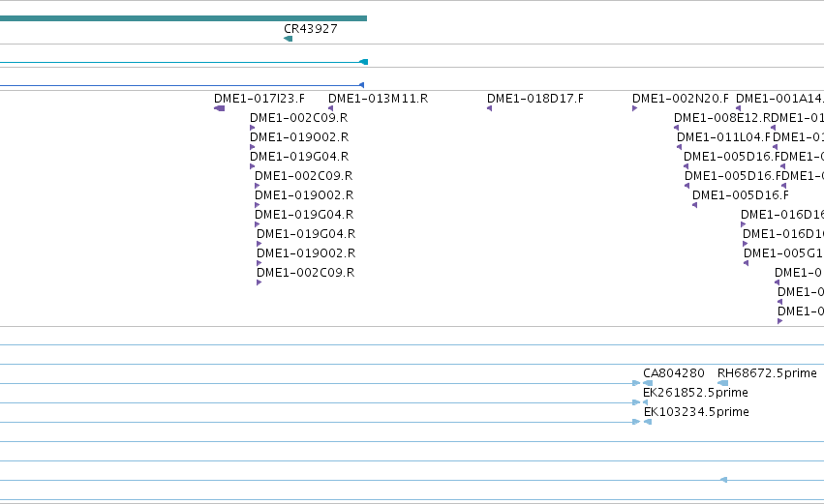Click the EK261852.5prime label
Viewport: 824px width, 504px height.
click(x=695, y=393)
